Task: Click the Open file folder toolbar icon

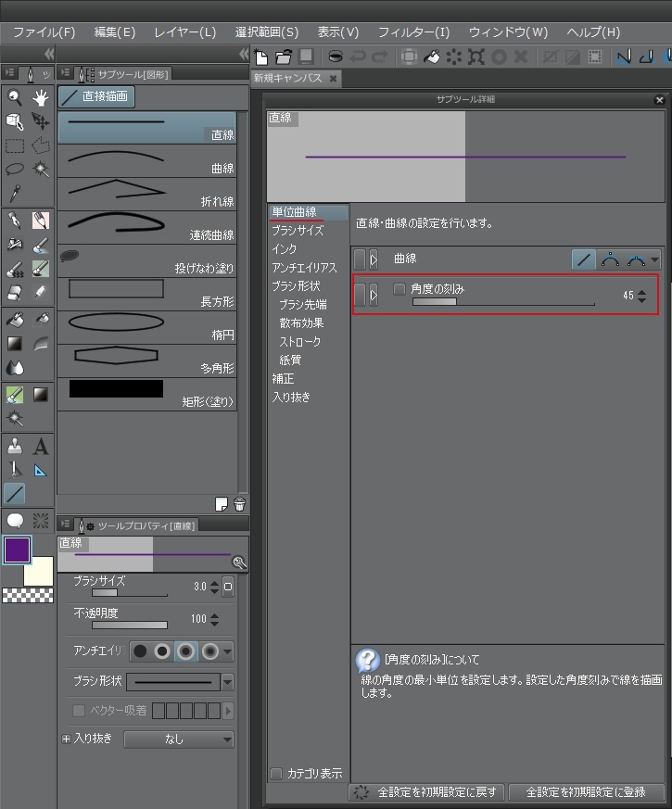Action: click(284, 57)
